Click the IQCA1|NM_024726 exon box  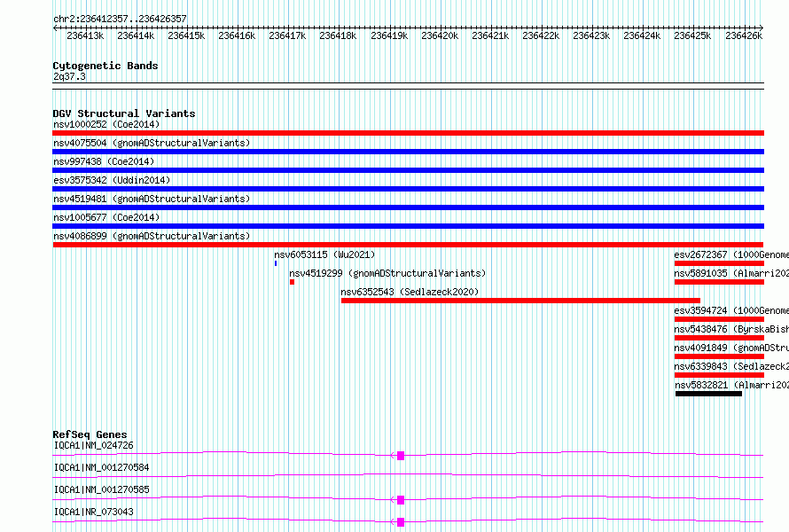[x=401, y=456]
